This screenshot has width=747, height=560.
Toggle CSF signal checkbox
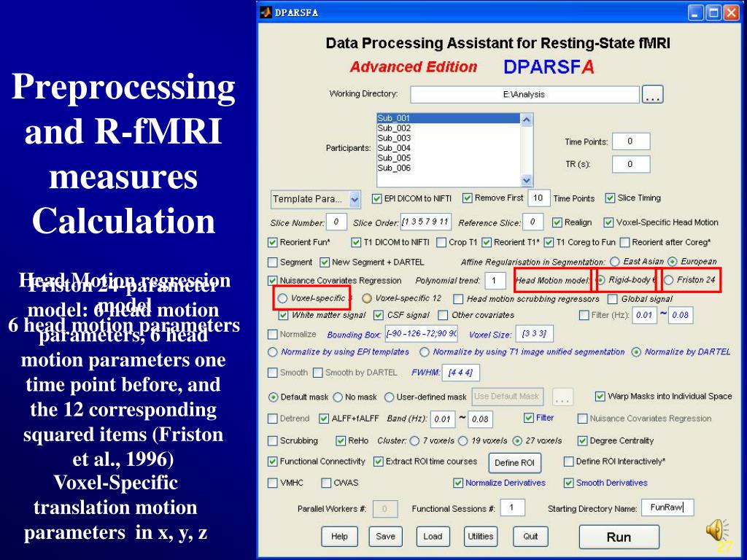[379, 315]
